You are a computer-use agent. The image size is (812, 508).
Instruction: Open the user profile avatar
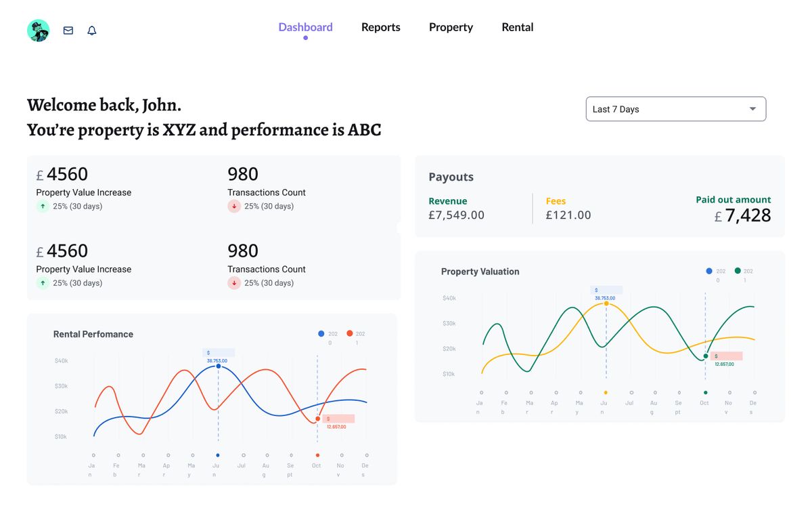[x=38, y=30]
